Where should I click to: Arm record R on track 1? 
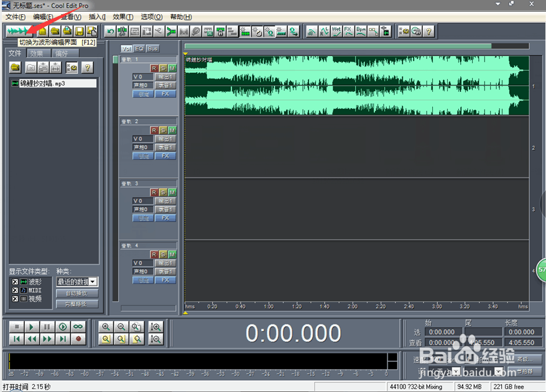(x=154, y=68)
